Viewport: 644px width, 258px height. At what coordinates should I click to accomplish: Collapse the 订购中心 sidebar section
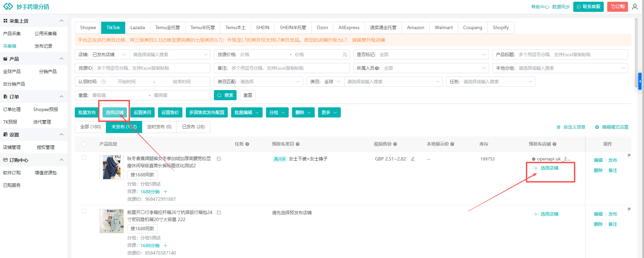tap(62, 160)
